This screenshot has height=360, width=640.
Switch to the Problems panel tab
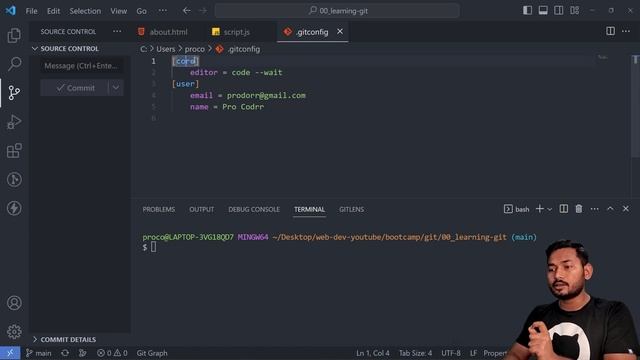click(159, 209)
